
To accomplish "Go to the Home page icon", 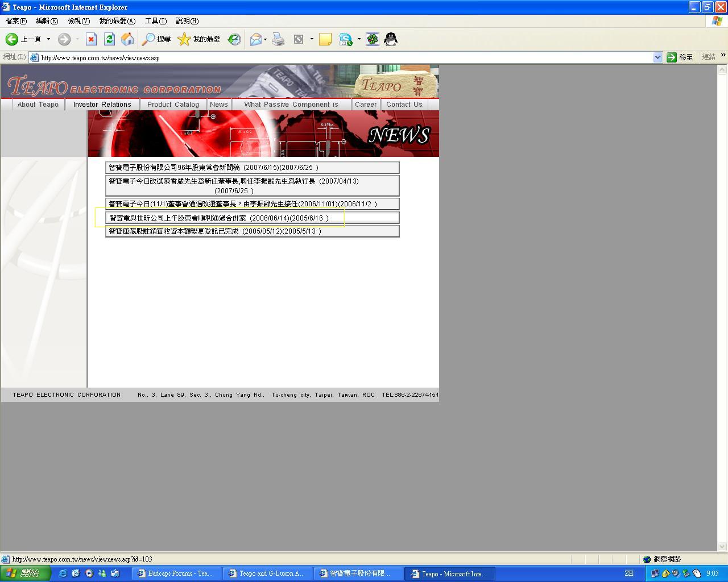I will [127, 39].
